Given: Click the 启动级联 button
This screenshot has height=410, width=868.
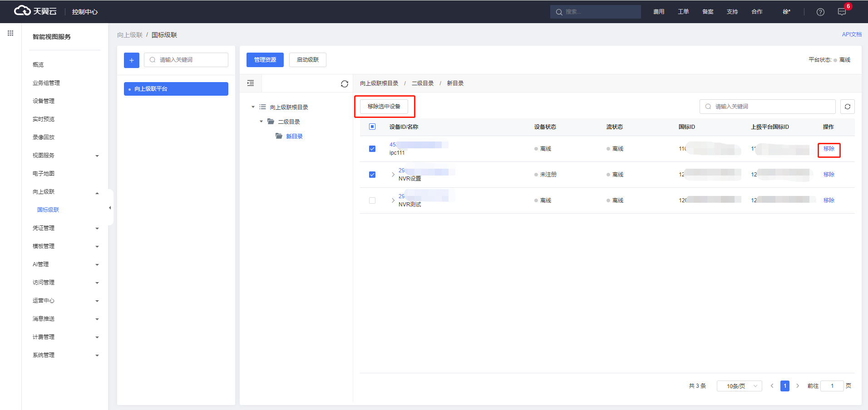Looking at the screenshot, I should 307,60.
